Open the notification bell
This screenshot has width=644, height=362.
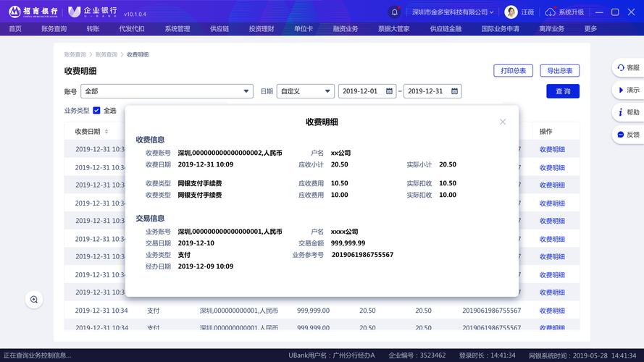click(394, 12)
